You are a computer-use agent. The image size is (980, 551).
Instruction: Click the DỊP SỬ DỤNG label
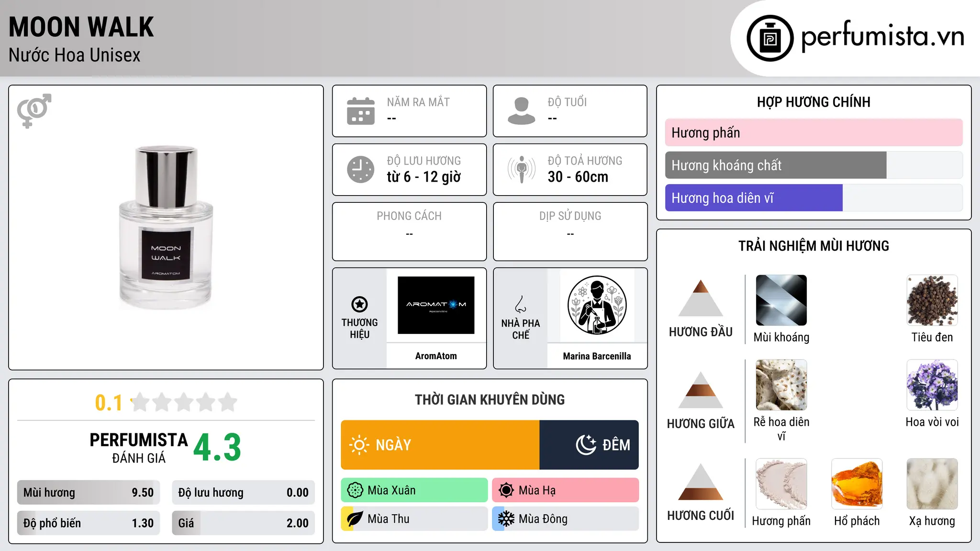click(x=570, y=216)
